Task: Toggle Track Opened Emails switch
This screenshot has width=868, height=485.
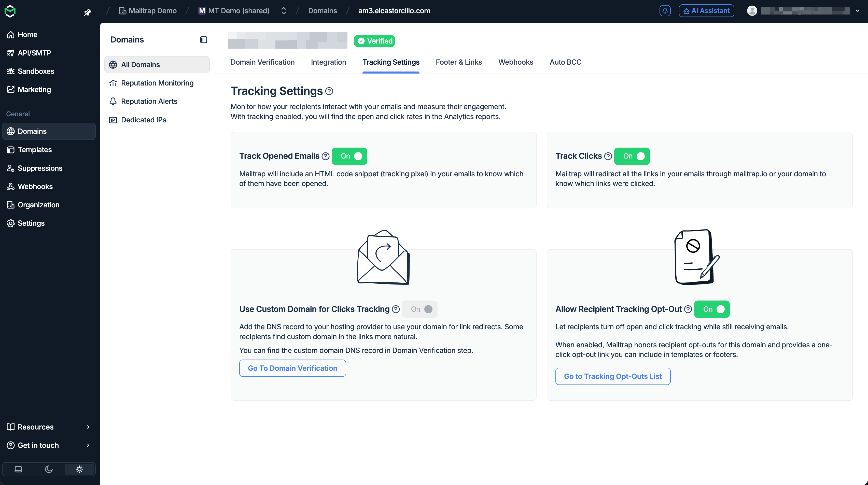Action: tap(349, 156)
